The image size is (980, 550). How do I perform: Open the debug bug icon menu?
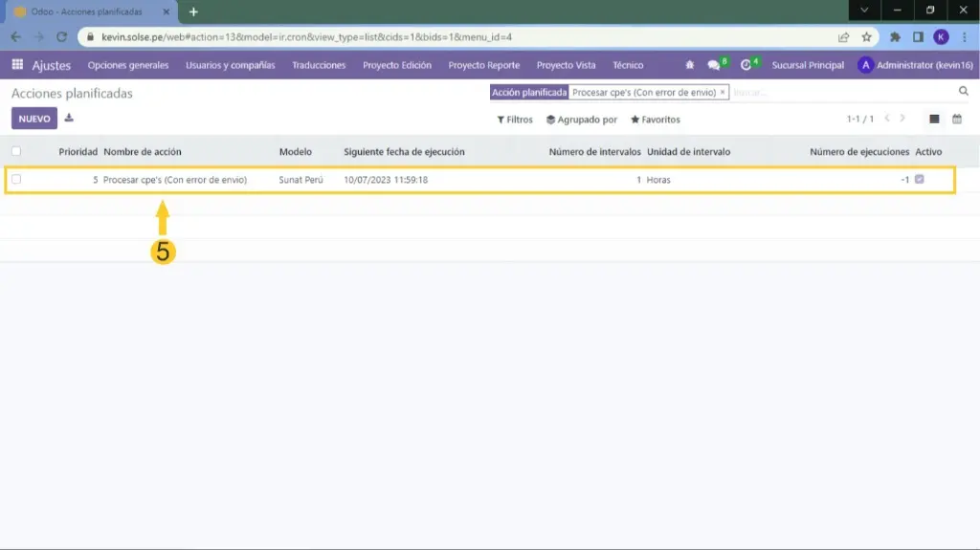click(x=690, y=65)
